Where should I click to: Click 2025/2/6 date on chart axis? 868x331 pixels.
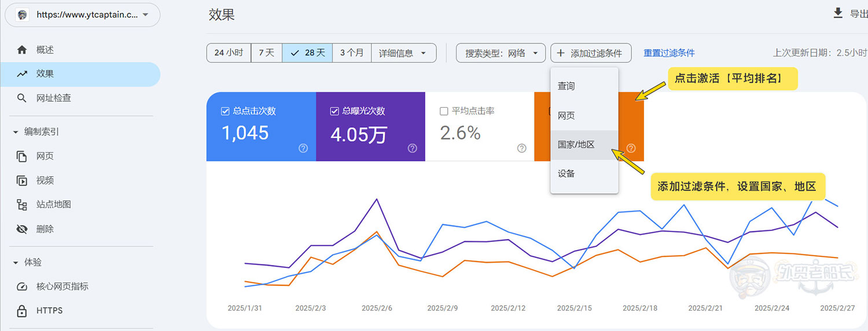pos(377,308)
